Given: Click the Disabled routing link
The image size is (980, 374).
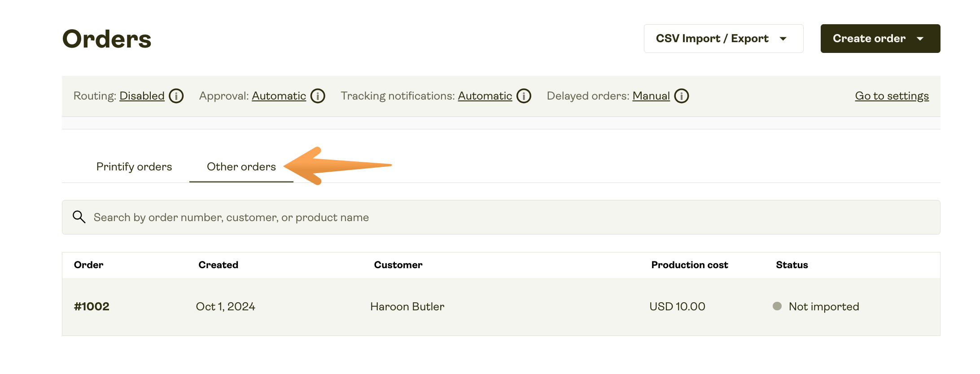Looking at the screenshot, I should point(142,96).
